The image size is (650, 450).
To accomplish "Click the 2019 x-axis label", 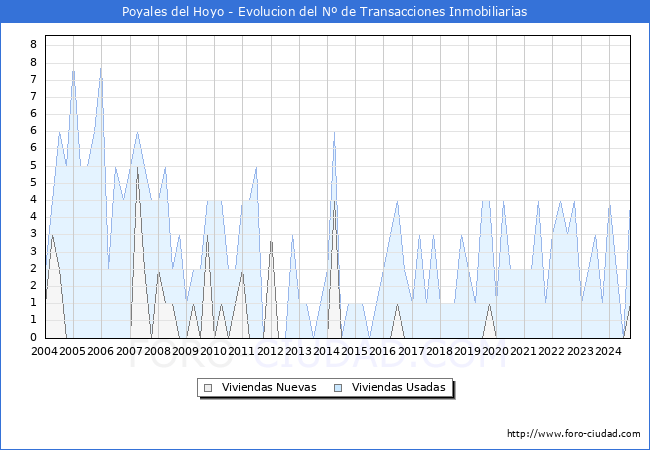I will tap(468, 351).
